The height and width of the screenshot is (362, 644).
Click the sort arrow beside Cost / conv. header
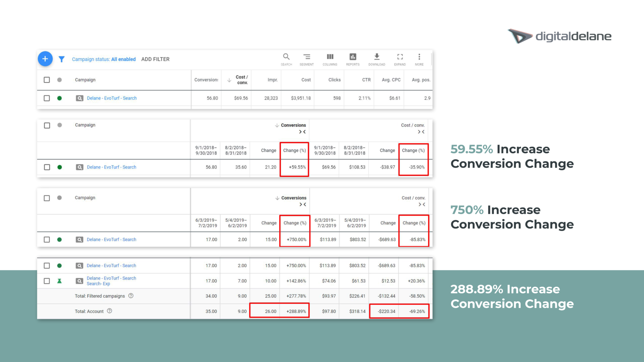click(x=229, y=80)
